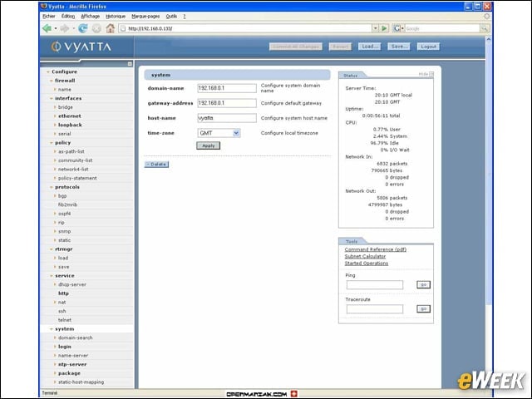
Task: Open the Fichier menu
Action: click(x=49, y=17)
